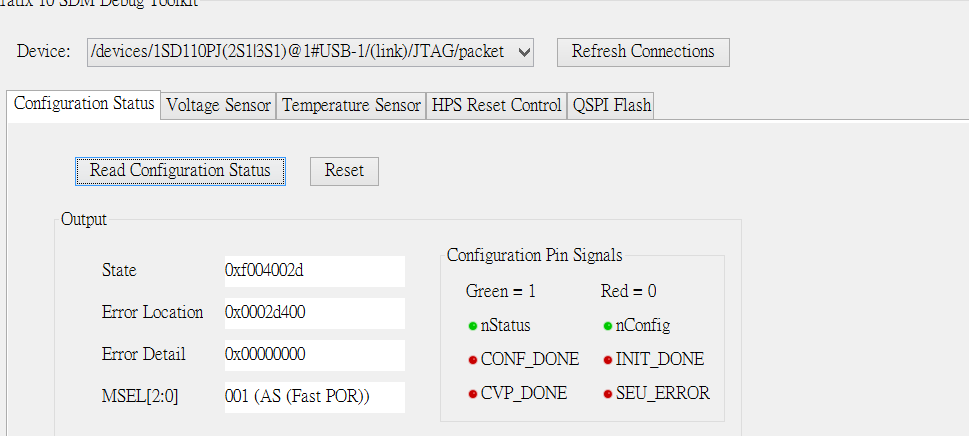The width and height of the screenshot is (969, 436).
Task: Open the Voltage Sensor tab
Action: (219, 106)
